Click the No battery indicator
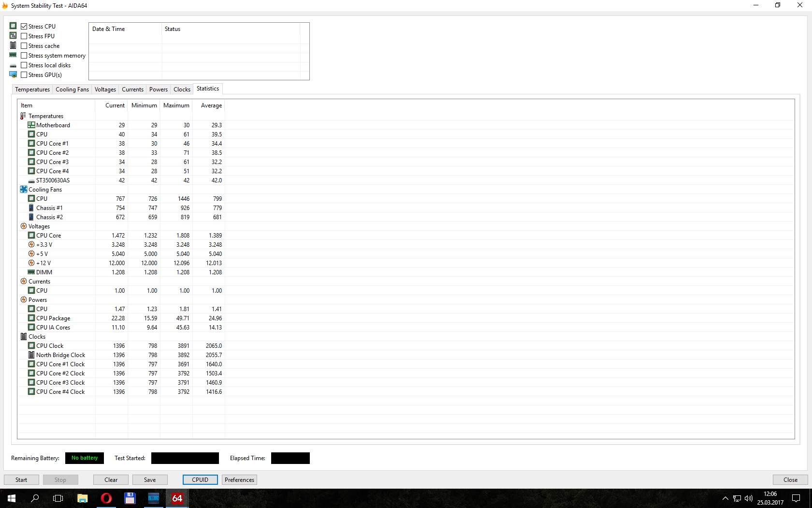The height and width of the screenshot is (508, 812). (x=85, y=458)
